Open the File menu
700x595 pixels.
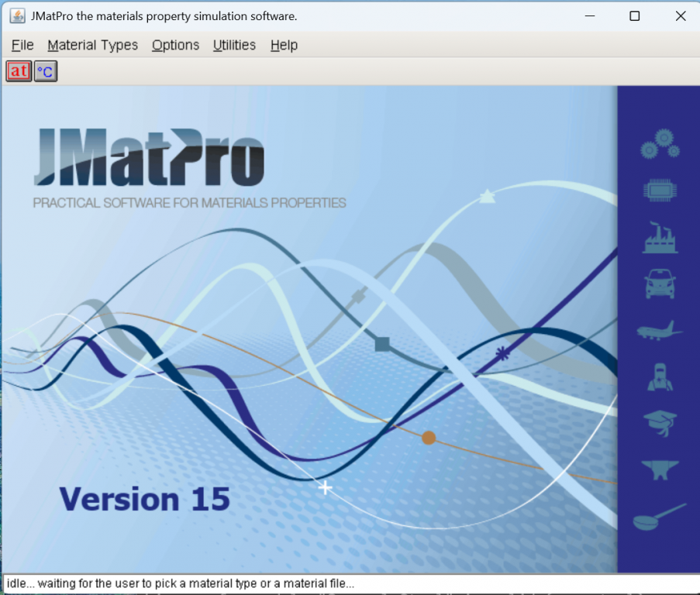[22, 45]
